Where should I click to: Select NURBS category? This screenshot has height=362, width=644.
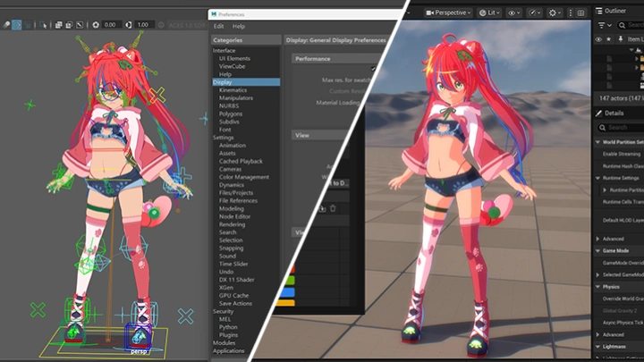tap(229, 105)
